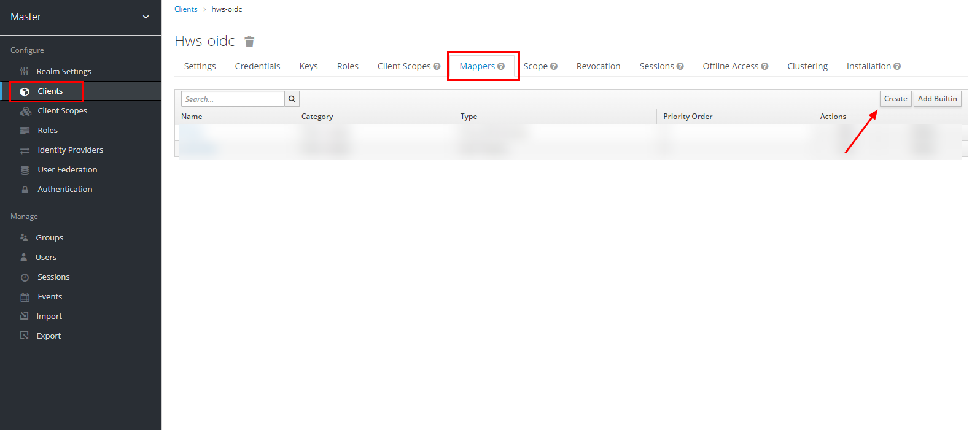Click the Events calendar icon in sidebar

[25, 297]
